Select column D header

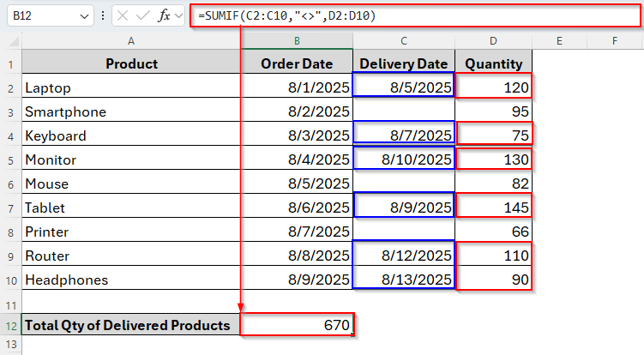point(493,40)
